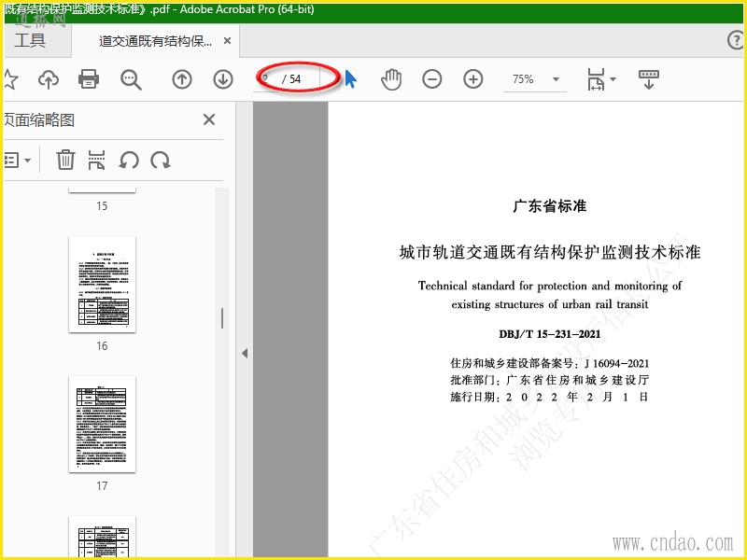Open the find text magnifier tool
Screen dimensions: 747x560
pyautogui.click(x=131, y=79)
